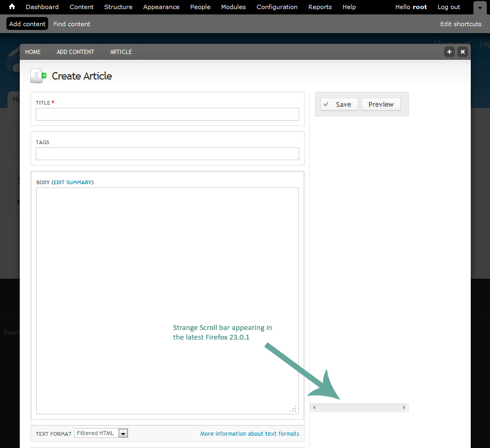The height and width of the screenshot is (448, 490).
Task: Click the home icon in the black admin toolbar
Action: (12, 7)
